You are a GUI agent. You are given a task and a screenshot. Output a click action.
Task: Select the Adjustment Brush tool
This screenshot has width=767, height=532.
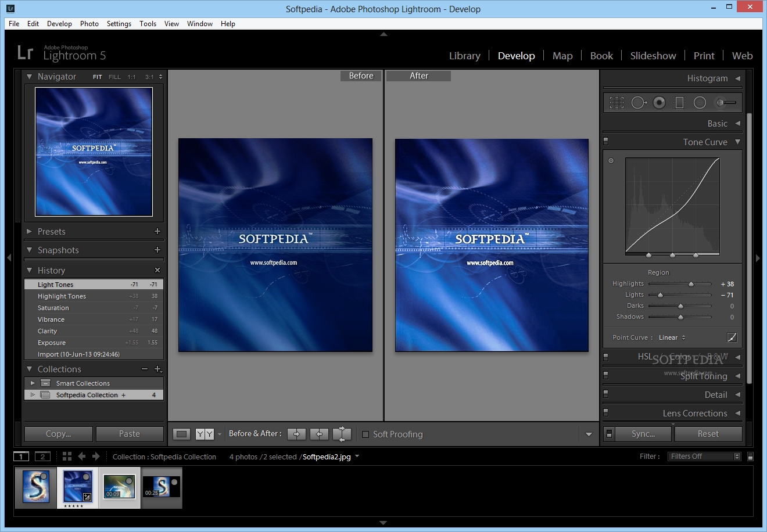click(725, 103)
